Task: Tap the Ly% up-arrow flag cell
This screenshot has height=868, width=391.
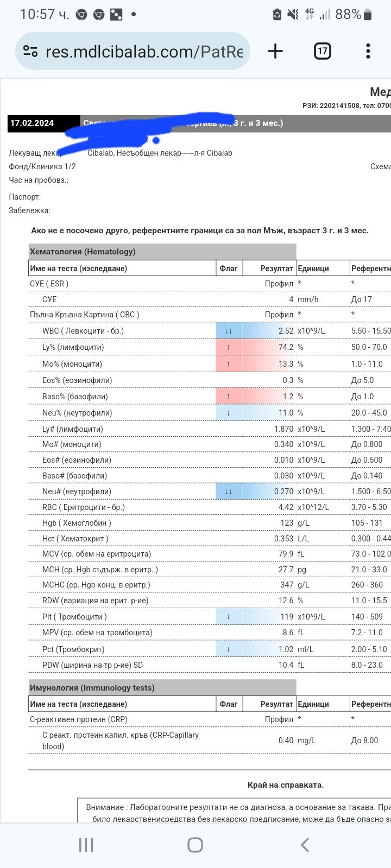Action: [x=229, y=347]
